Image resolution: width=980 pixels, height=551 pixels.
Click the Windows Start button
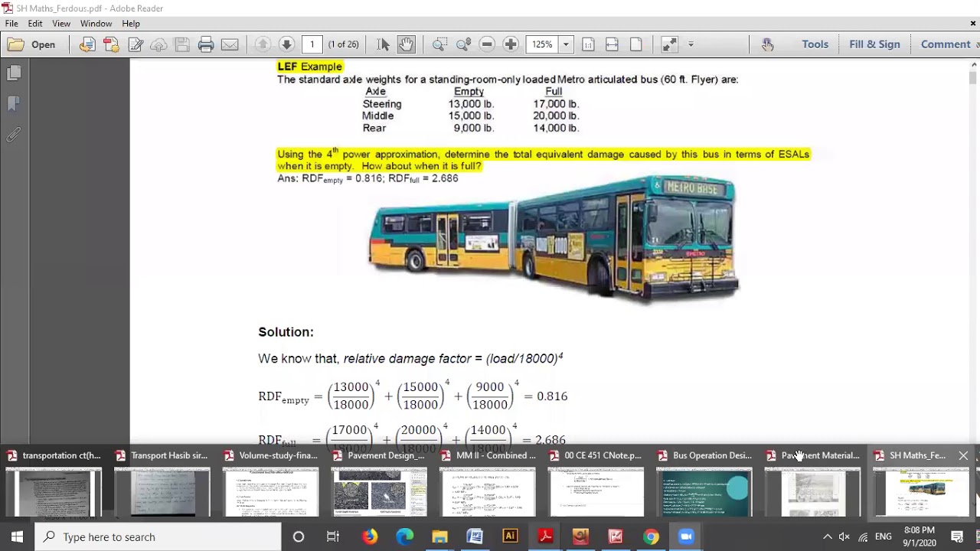click(17, 536)
